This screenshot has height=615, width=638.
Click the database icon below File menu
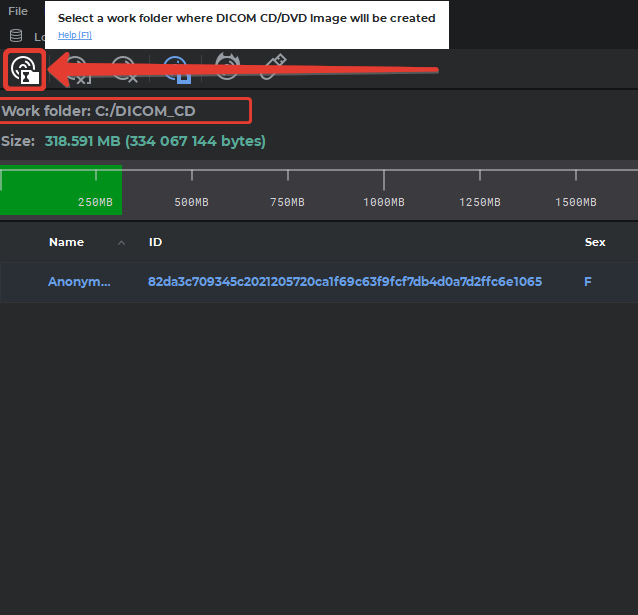coord(16,36)
